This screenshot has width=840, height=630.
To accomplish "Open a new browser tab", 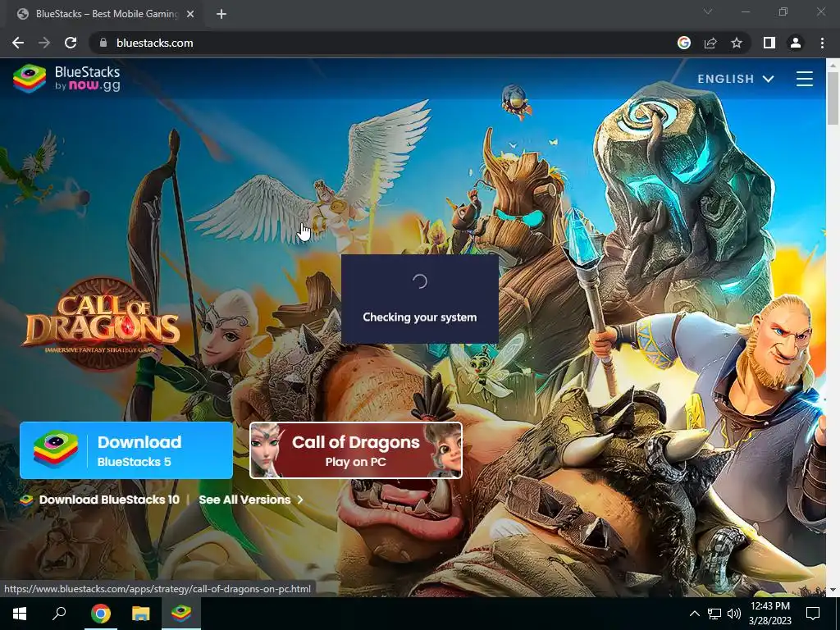I will 221,14.
